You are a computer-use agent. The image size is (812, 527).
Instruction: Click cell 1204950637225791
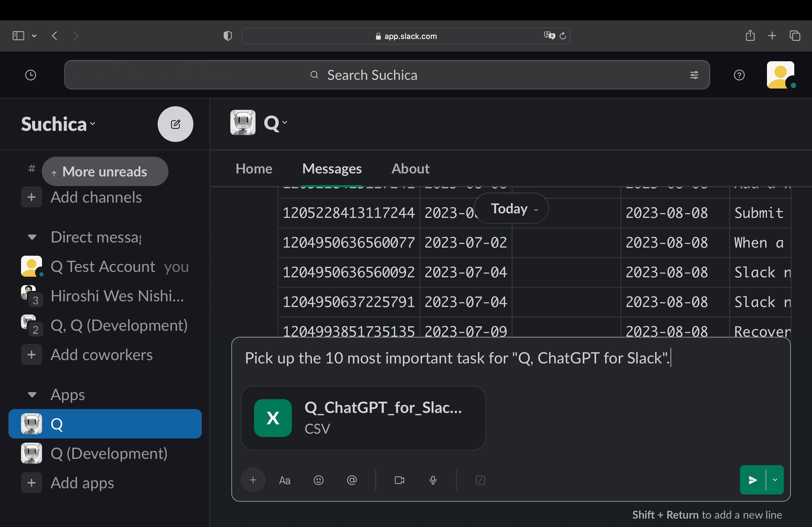[349, 302]
